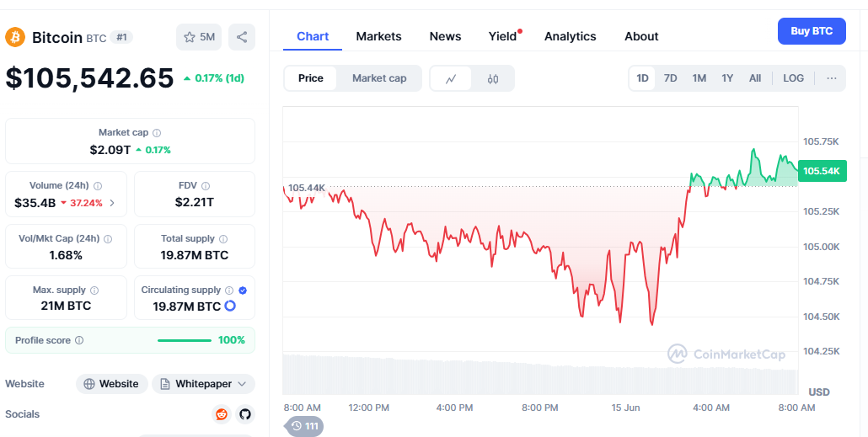Open the Analytics tab
Viewport: 868px width, 437px height.
click(570, 36)
